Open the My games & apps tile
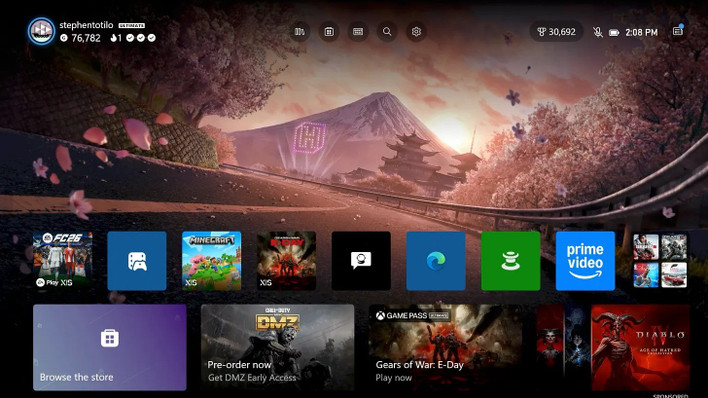This screenshot has height=398, width=708. (137, 261)
